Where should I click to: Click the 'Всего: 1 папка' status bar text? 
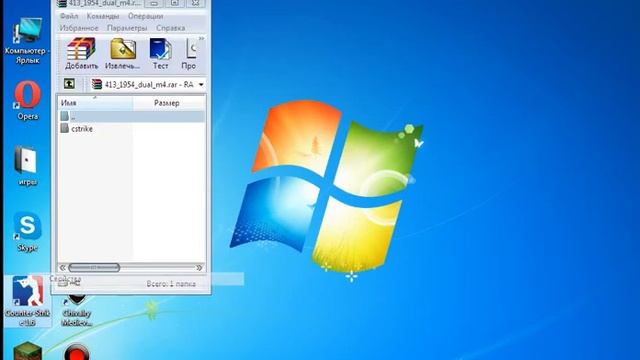[x=171, y=284]
